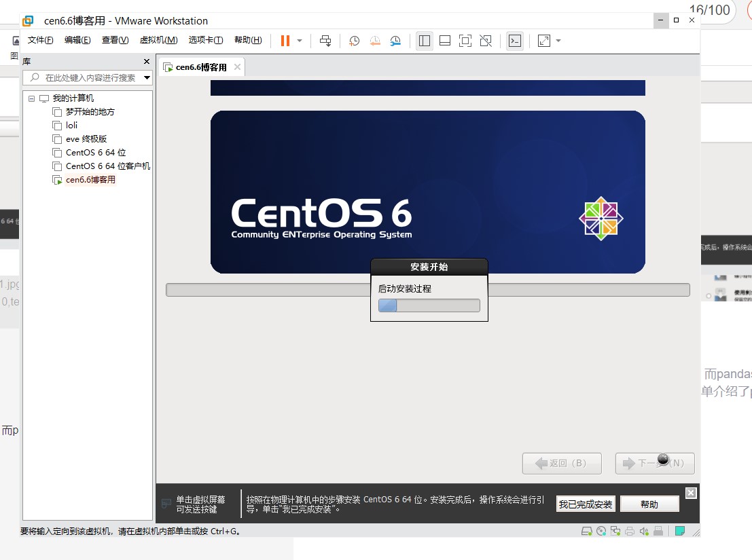
Task: Open the 编辑(E) menu
Action: coord(77,40)
